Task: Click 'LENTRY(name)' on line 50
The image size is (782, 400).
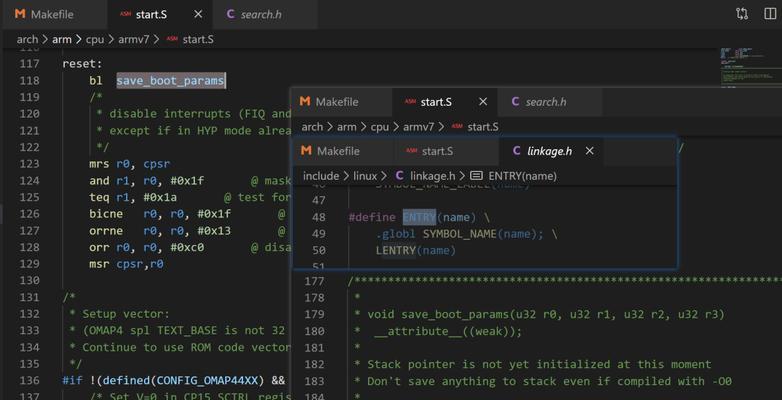Action: [416, 250]
